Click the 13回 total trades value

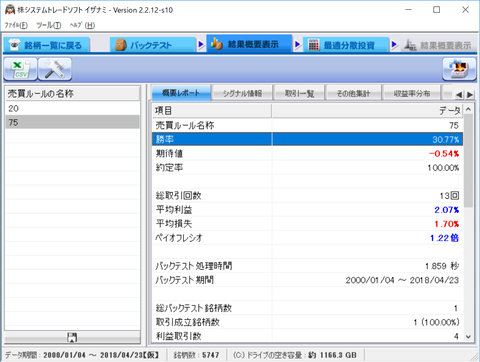tap(449, 195)
